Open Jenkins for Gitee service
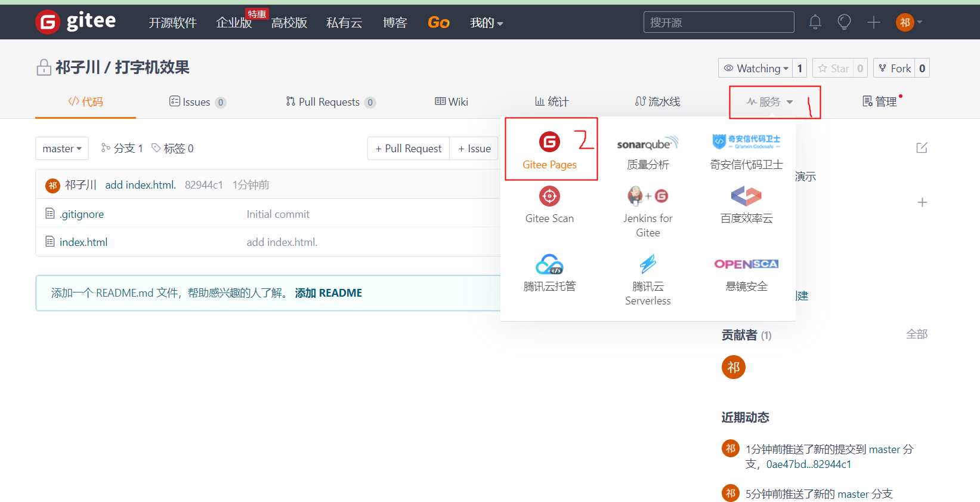Image resolution: width=980 pixels, height=502 pixels. coord(648,212)
